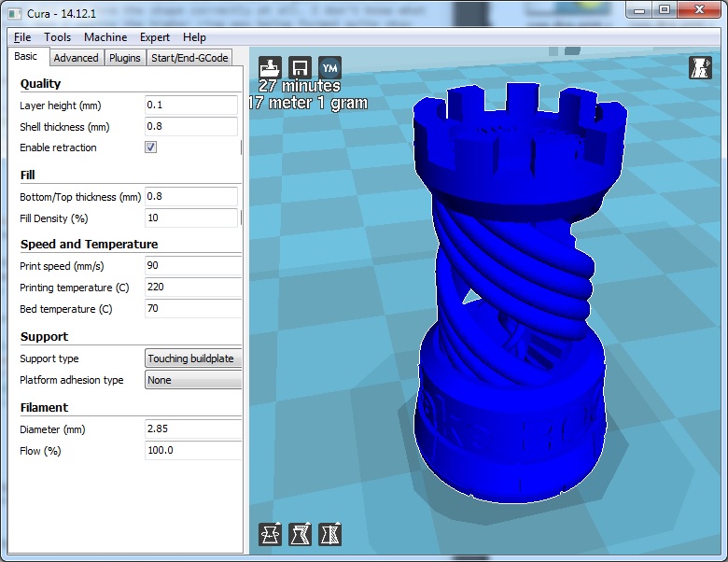Image resolution: width=728 pixels, height=562 pixels.
Task: Click the Save toolpath icon
Action: pyautogui.click(x=300, y=68)
